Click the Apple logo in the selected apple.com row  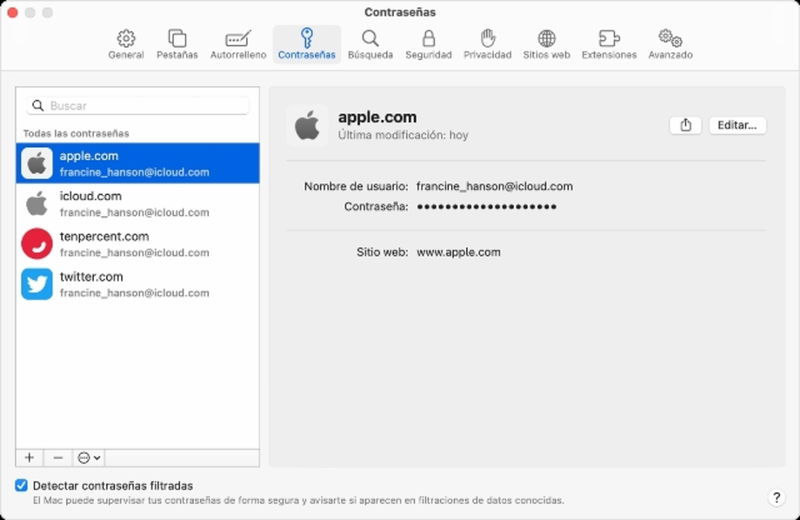37,163
